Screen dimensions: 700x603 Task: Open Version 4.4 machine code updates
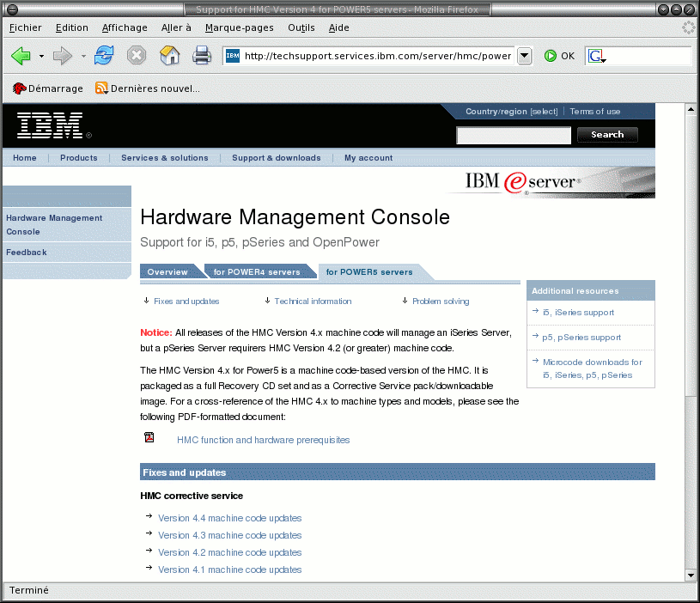230,518
